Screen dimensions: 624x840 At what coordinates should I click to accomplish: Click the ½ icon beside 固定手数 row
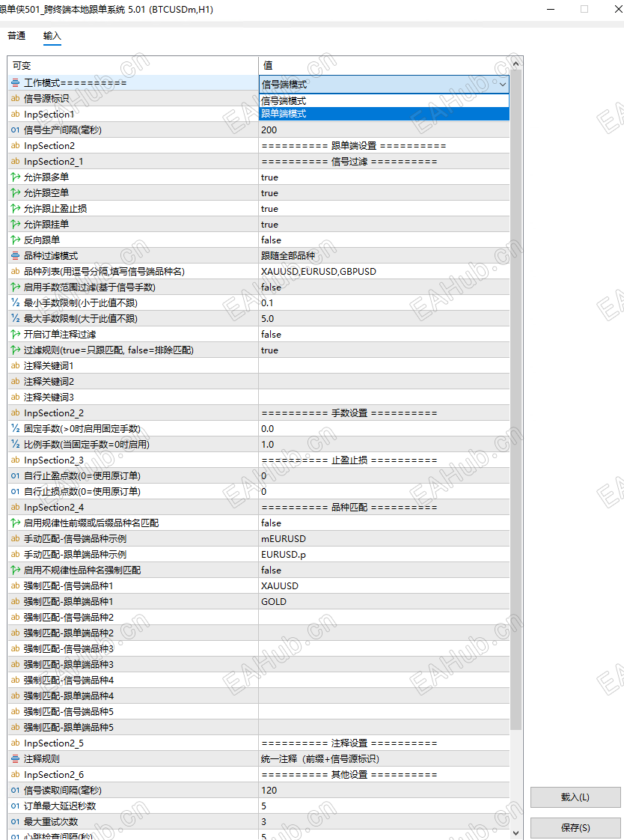(x=15, y=428)
